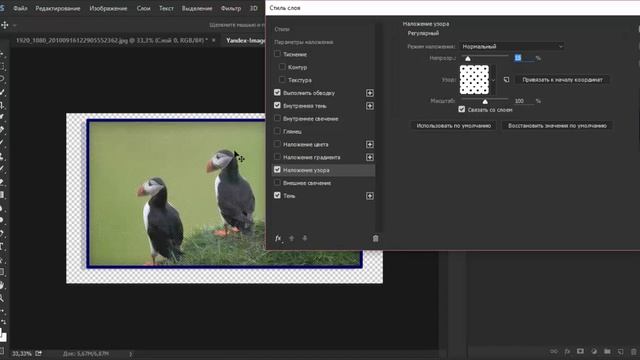Select the Hand tool in the toolbar

pos(2,285)
